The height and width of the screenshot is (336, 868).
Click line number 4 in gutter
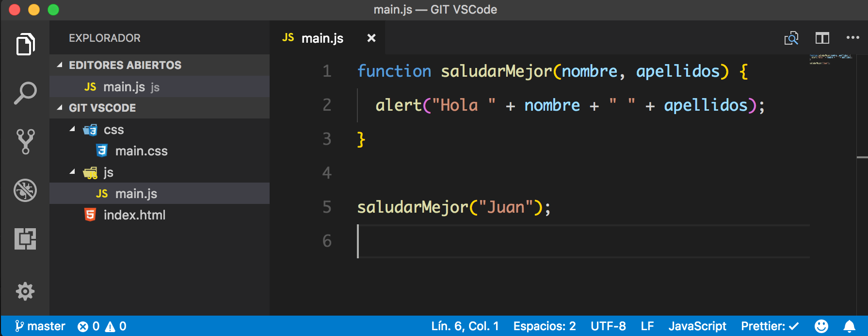(x=327, y=173)
